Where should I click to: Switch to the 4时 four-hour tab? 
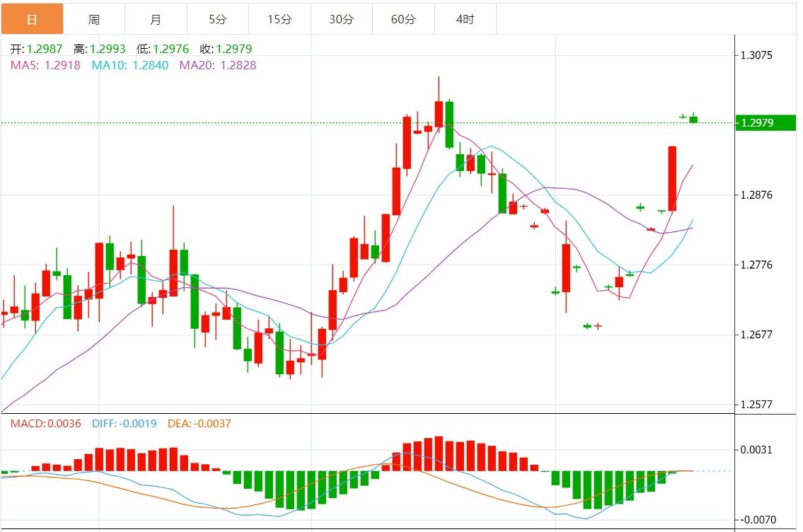(x=465, y=19)
